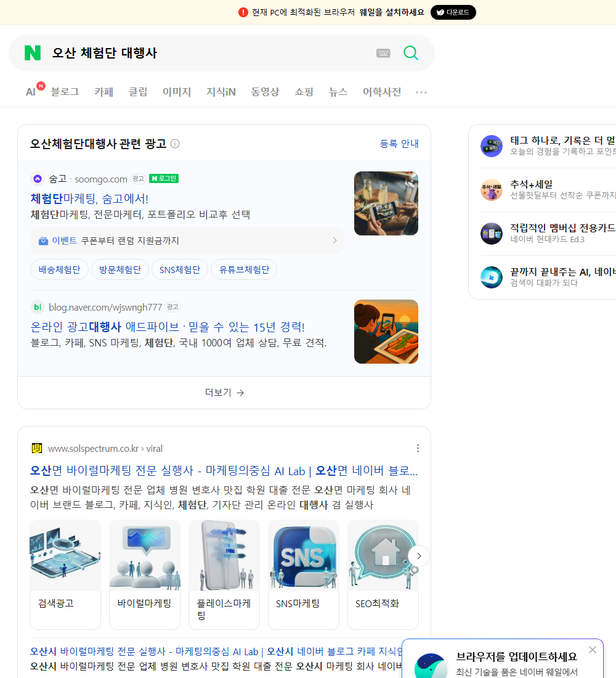
Task: Expand the 이벤트 쿠폰부터 랜덤 지원금까지 row
Action: [x=187, y=240]
